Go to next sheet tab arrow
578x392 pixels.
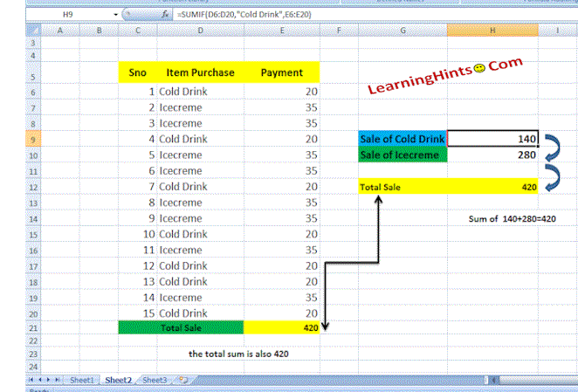click(x=48, y=380)
